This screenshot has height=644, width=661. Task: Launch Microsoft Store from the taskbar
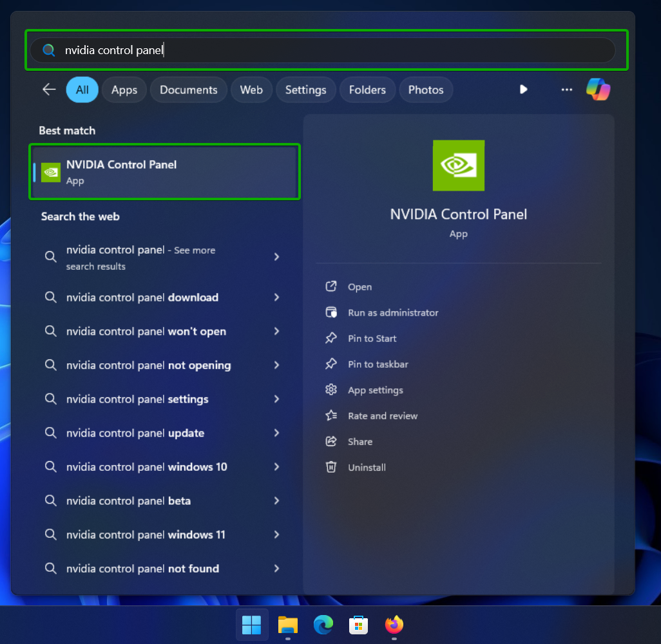(x=358, y=625)
